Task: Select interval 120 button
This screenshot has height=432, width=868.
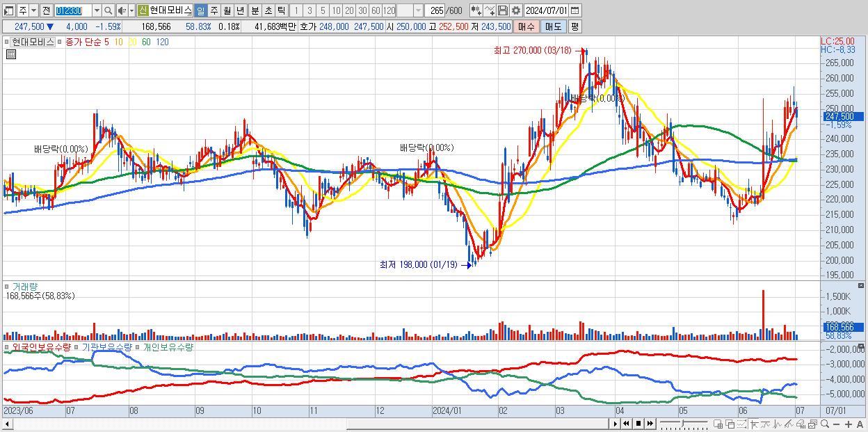Action: [389, 10]
